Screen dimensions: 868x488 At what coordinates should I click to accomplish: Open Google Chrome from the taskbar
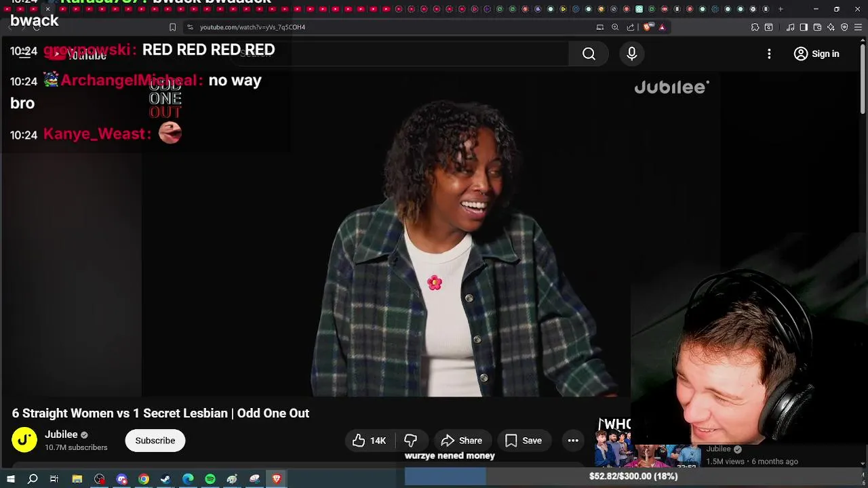[144, 479]
